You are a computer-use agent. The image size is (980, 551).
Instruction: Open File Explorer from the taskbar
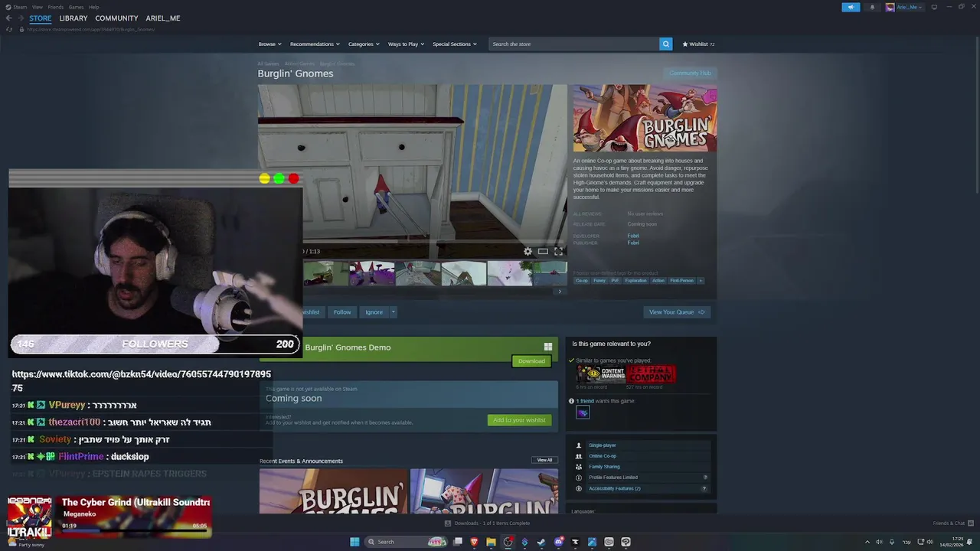(491, 542)
